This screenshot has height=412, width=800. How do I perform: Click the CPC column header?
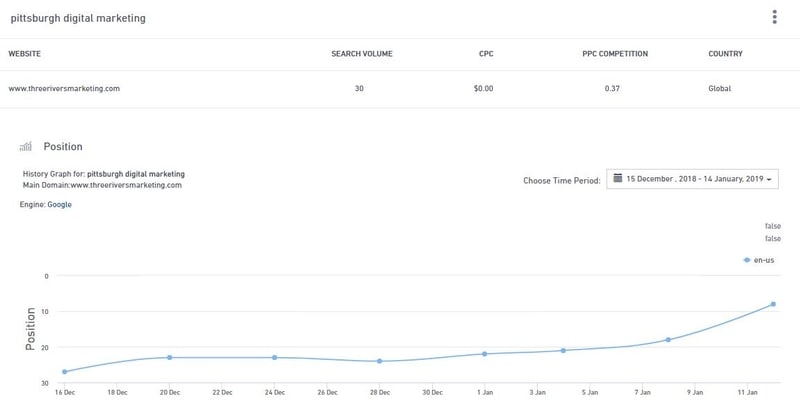coord(486,54)
